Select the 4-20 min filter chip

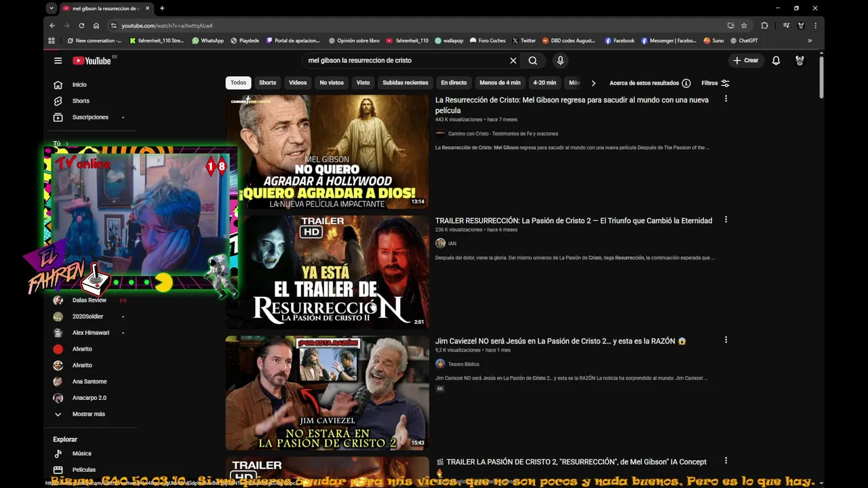pos(545,83)
